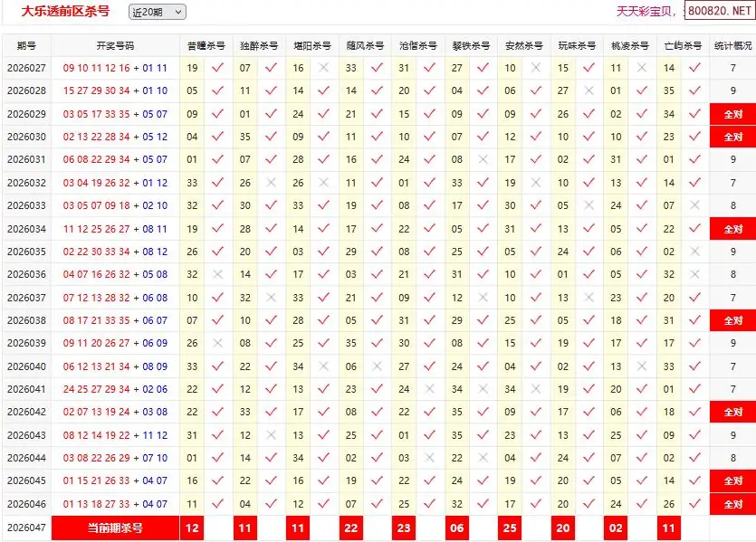Click red kill number 12 in current period row
Viewport: 756px width, 542px height.
pos(192,528)
